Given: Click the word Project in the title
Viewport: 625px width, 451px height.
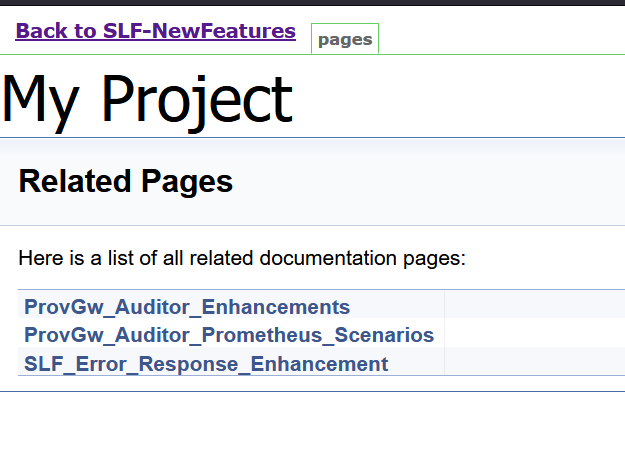Looking at the screenshot, I should point(197,99).
